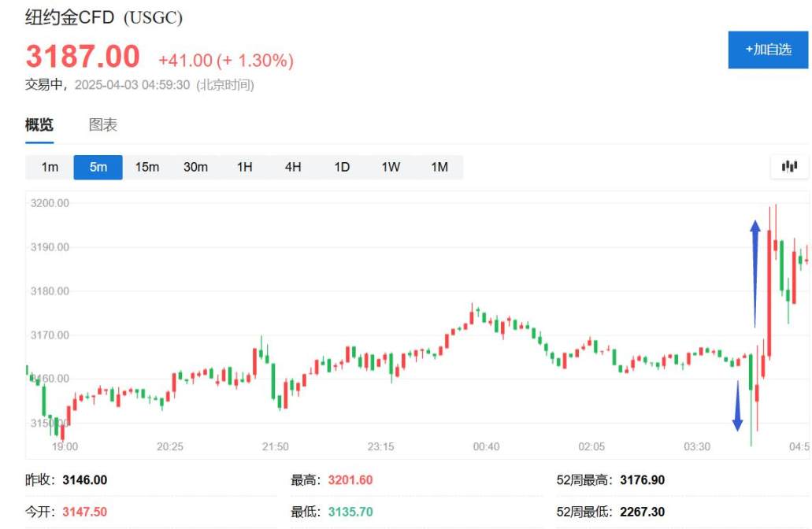
Task: Select the 1D daily timeframe
Action: 342,166
